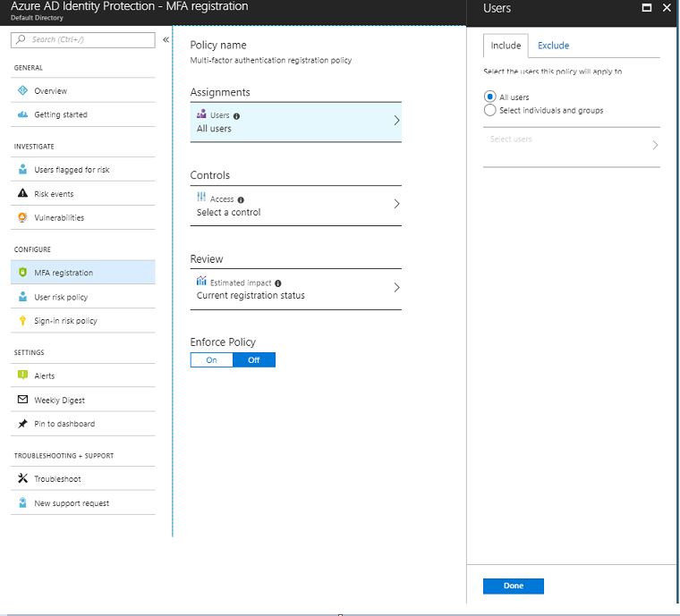
Task: Expand the Access control chevron
Action: tap(396, 204)
